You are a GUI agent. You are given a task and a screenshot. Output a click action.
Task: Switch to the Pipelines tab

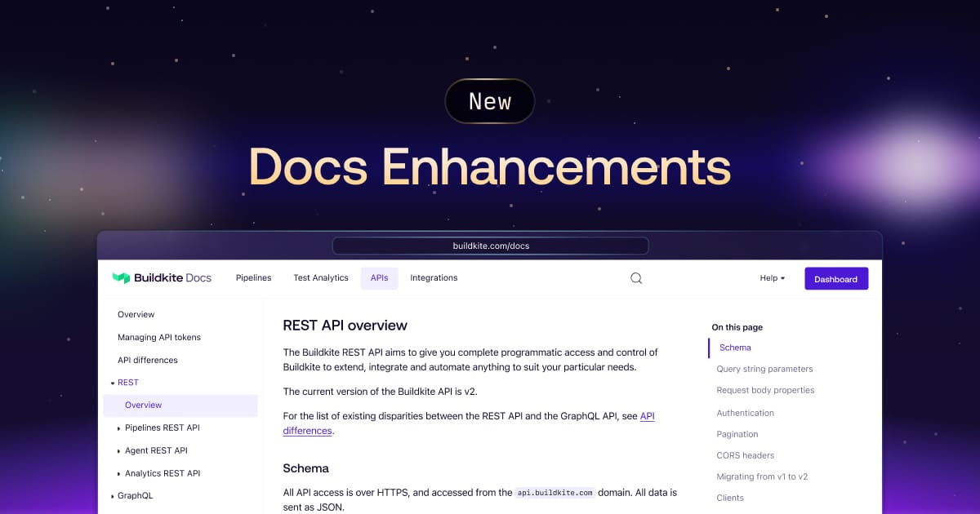pos(253,277)
